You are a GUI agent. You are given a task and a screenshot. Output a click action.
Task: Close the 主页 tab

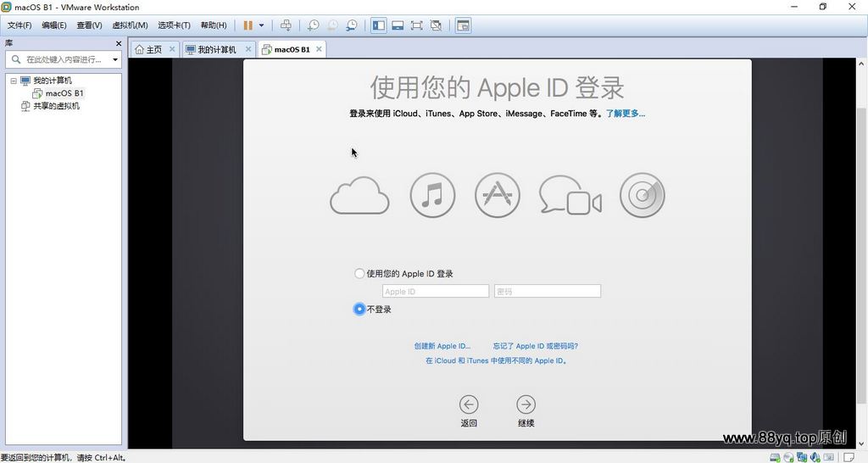[172, 49]
